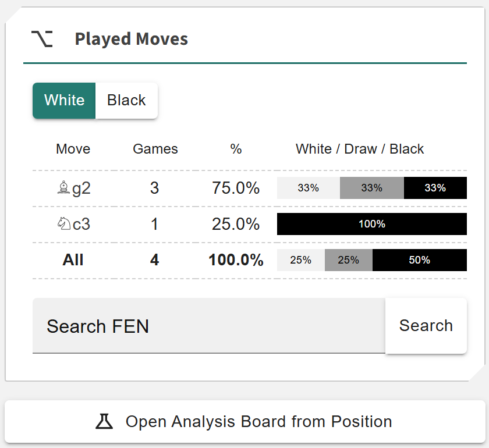Image resolution: width=489 pixels, height=448 pixels.
Task: Click the gray 33% draw segment for Bg2
Action: (x=371, y=188)
